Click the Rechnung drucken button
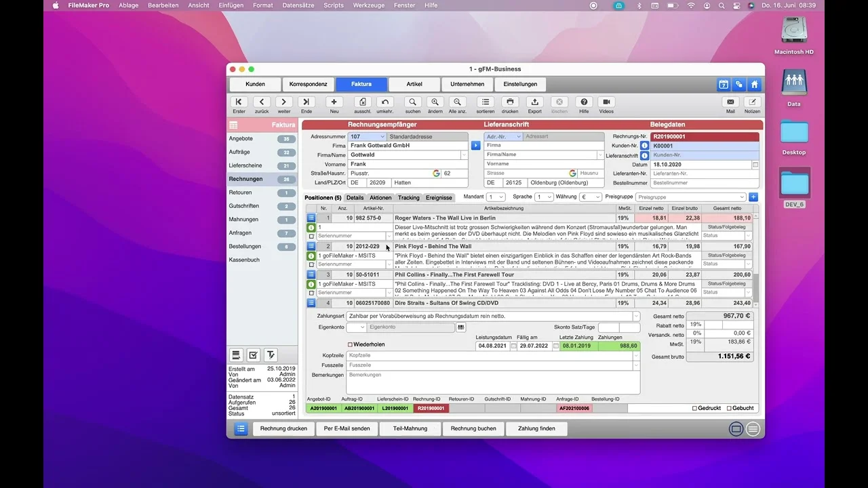868x488 pixels. pyautogui.click(x=283, y=428)
